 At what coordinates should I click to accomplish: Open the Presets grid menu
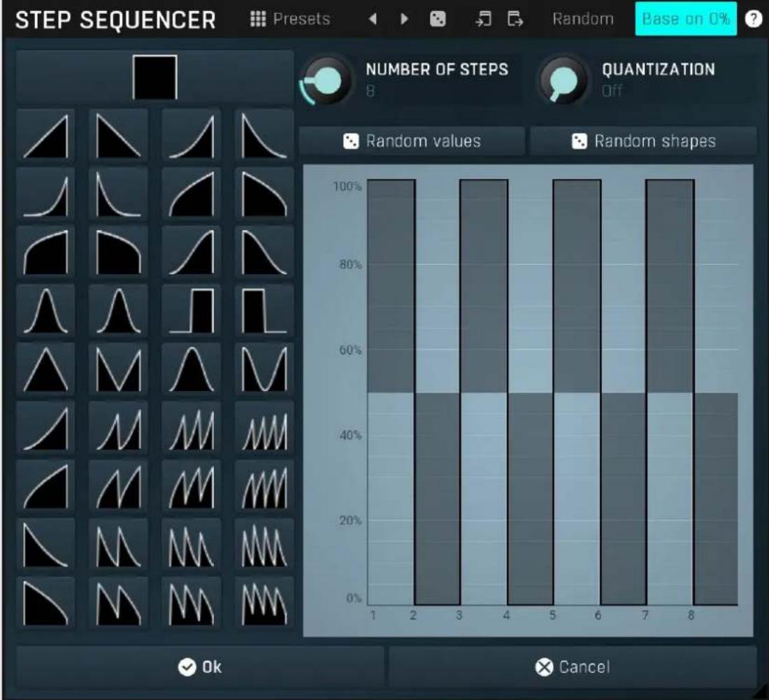tap(290, 19)
